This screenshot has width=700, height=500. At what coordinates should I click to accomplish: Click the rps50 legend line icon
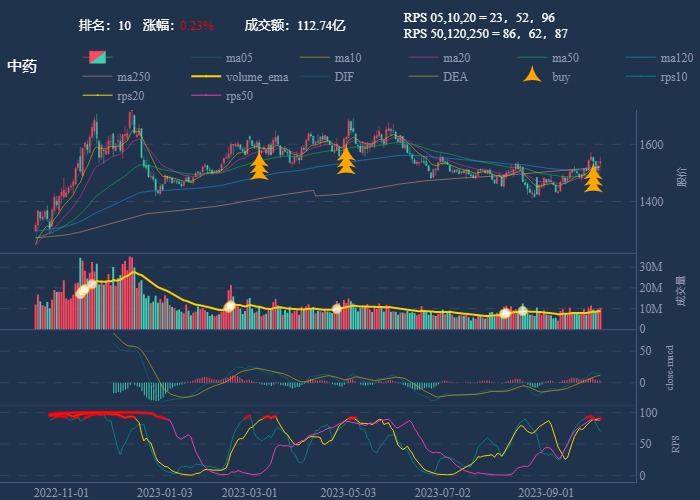pos(206,96)
